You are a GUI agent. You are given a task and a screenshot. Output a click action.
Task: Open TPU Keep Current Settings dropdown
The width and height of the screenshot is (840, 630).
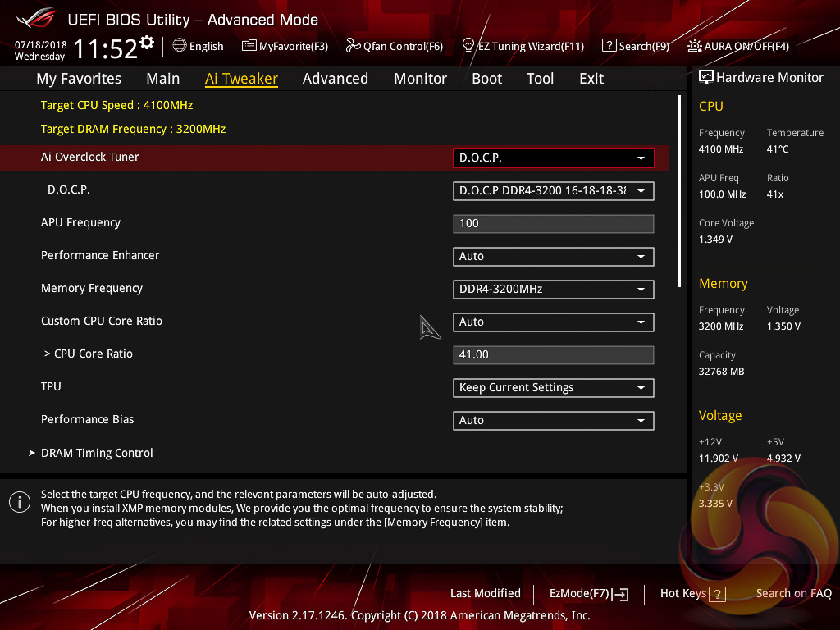(554, 388)
